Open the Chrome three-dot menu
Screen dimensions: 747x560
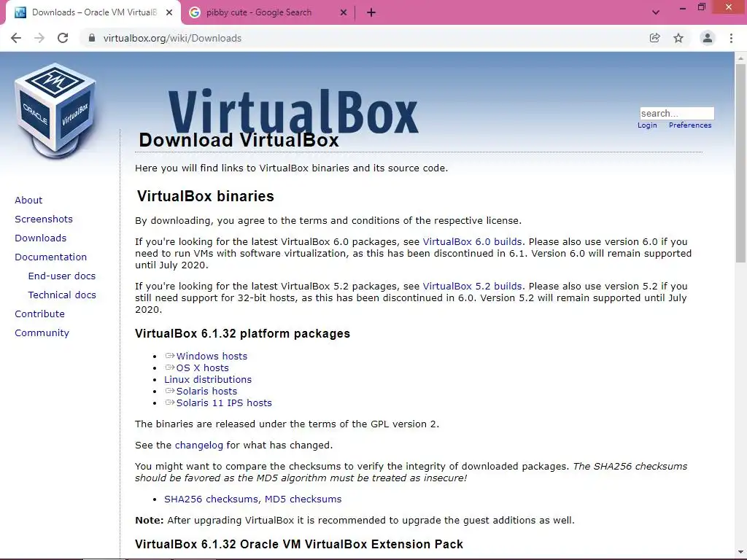tap(731, 38)
